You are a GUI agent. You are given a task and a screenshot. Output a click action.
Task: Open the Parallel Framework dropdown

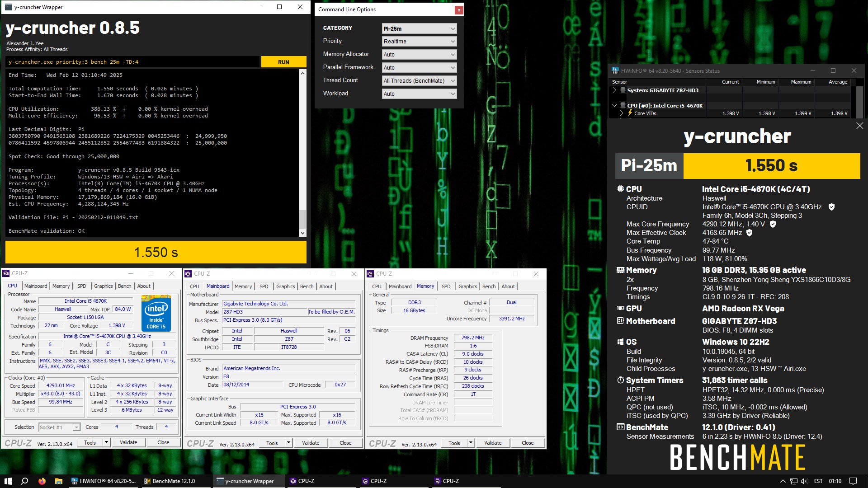click(419, 67)
